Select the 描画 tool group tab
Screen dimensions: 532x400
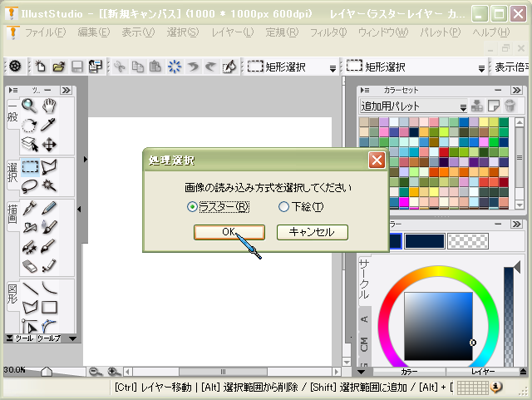[x=12, y=215]
